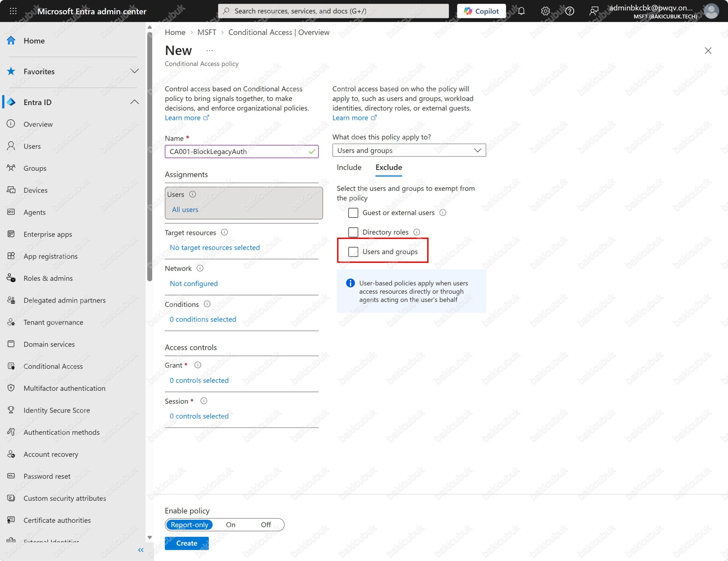Select Conditional Access in the sidebar
Screen dimensions: 728x561
click(x=53, y=366)
